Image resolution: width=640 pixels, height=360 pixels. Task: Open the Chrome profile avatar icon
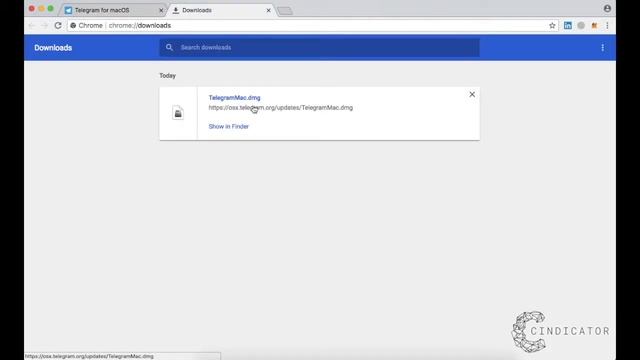(x=607, y=8)
